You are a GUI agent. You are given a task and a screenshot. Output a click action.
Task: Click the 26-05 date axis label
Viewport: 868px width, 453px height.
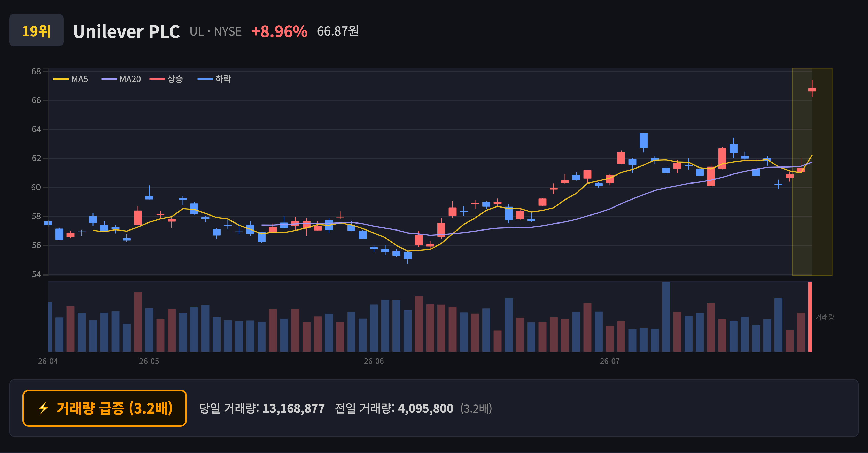pos(149,361)
